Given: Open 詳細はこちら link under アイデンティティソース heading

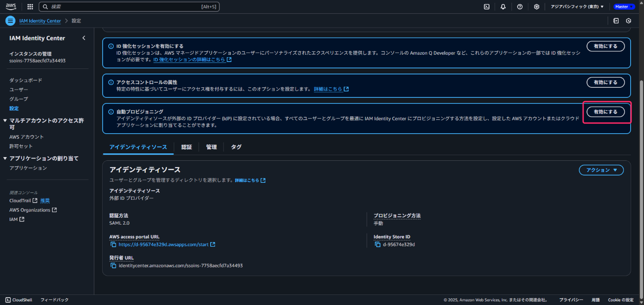Looking at the screenshot, I should 250,181.
